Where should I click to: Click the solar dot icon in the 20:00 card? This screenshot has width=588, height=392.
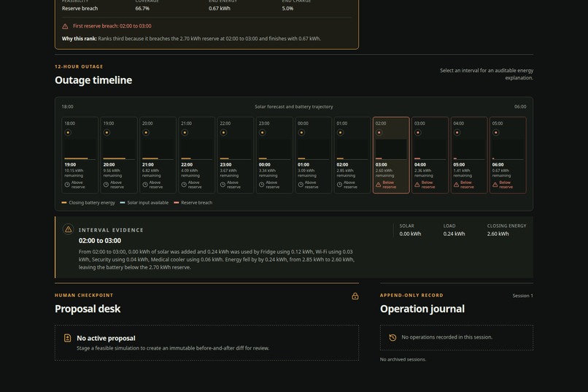point(146,132)
